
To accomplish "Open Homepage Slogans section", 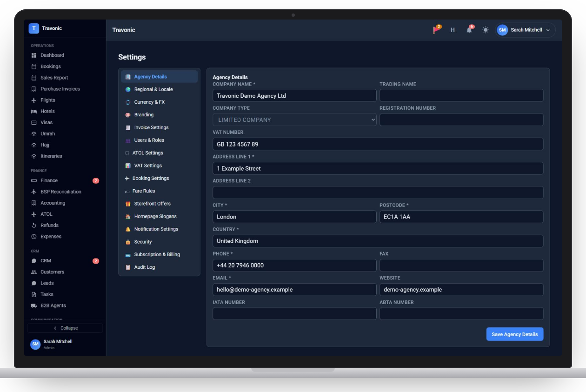I will pyautogui.click(x=160, y=216).
